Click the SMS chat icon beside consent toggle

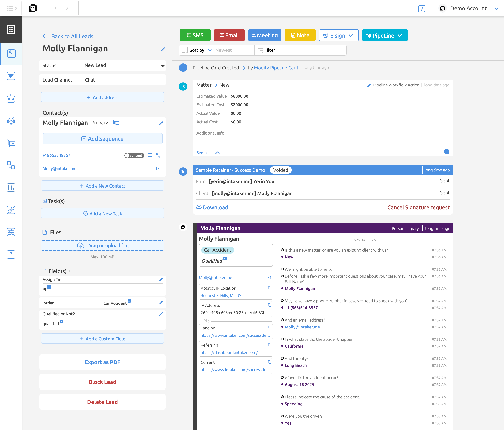pos(150,155)
